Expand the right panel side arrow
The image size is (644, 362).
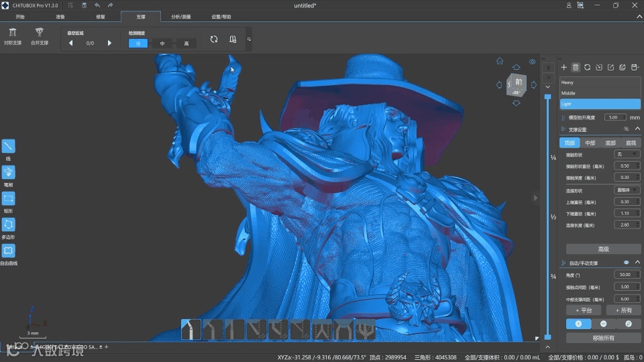point(535,198)
